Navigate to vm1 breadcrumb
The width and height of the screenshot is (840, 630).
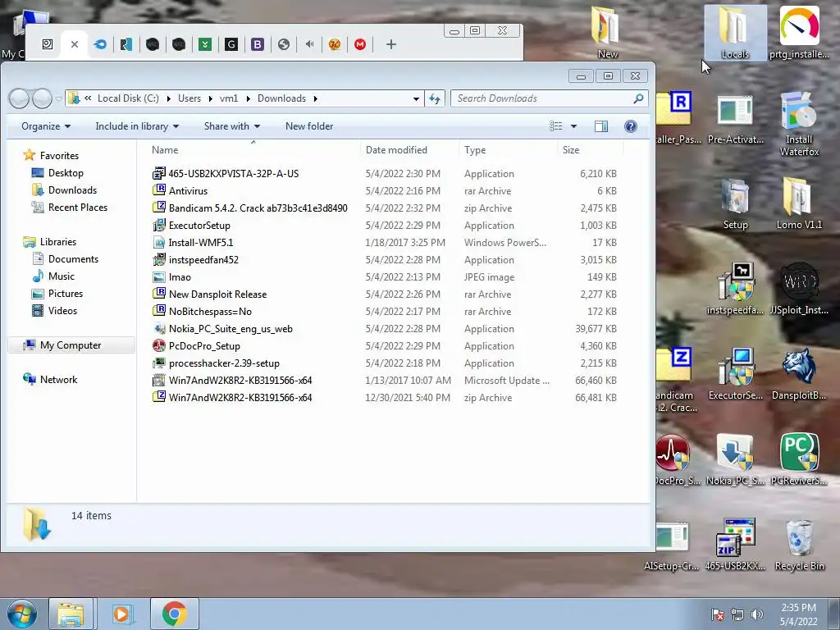coord(229,98)
